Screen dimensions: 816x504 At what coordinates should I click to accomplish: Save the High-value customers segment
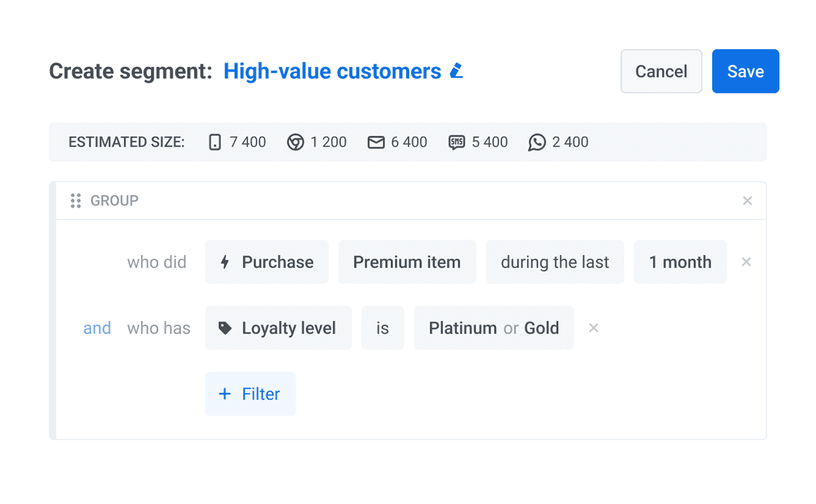pos(745,71)
